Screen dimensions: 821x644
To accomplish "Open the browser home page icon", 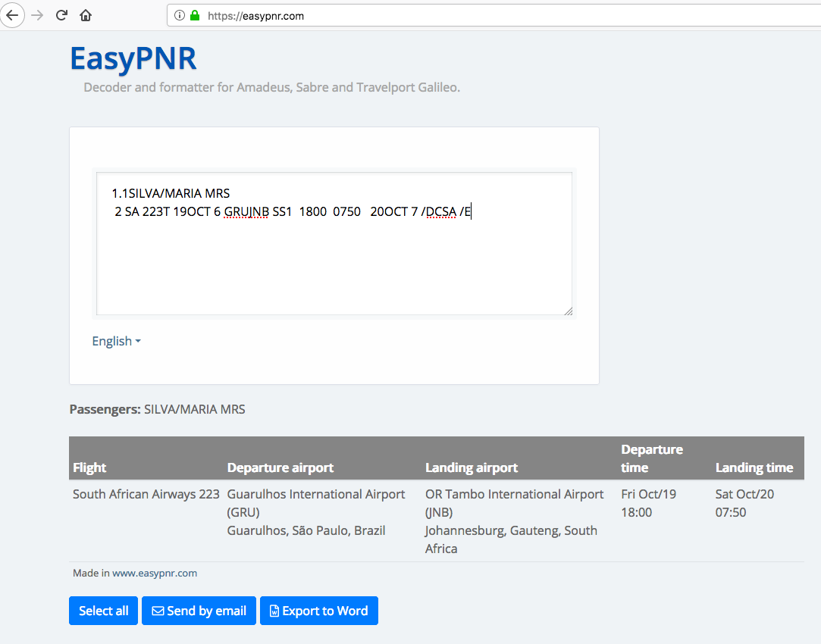I will pyautogui.click(x=86, y=15).
